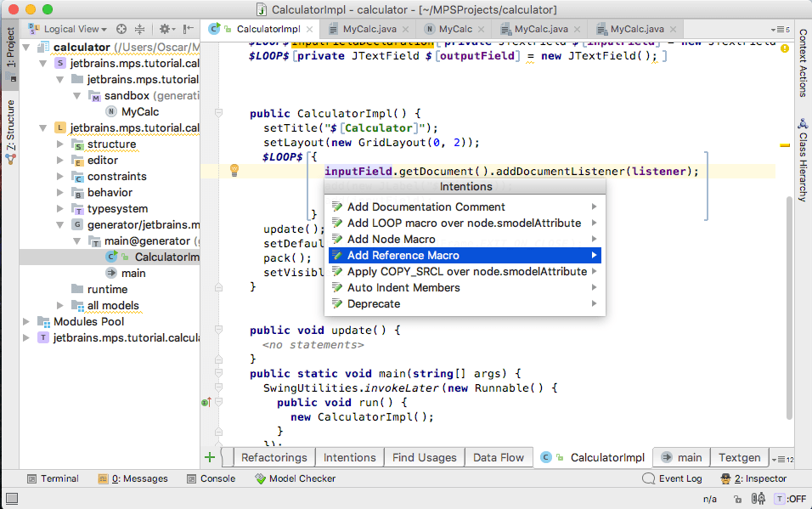This screenshot has height=509, width=812.
Task: Click the collapse all icon in Project panel
Action: (141, 29)
